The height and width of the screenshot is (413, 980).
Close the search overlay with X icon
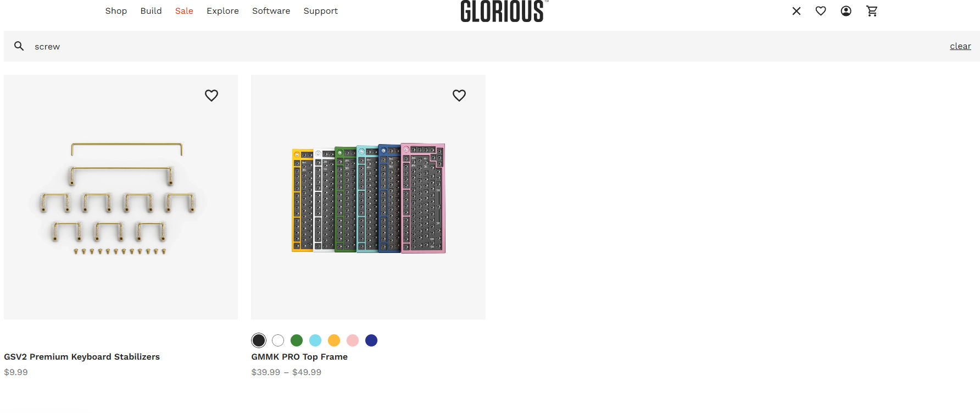point(797,11)
